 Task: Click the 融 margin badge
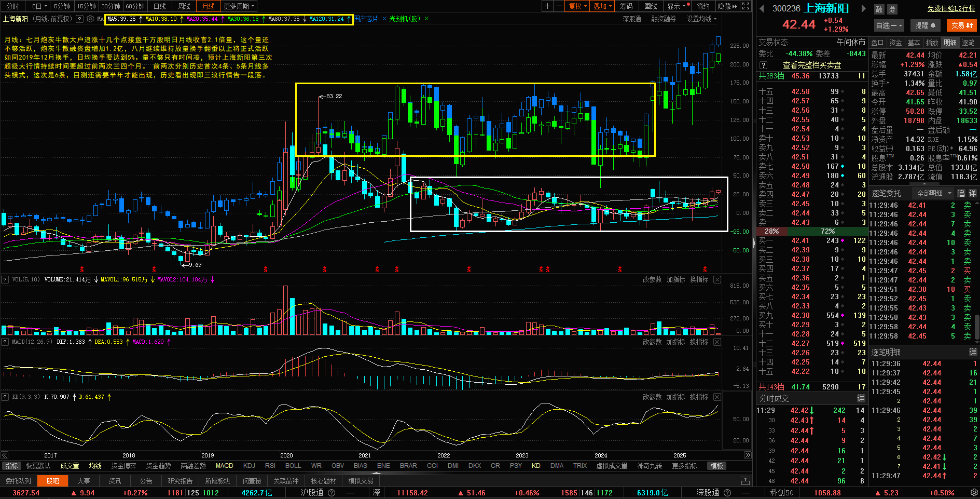pyautogui.click(x=879, y=9)
